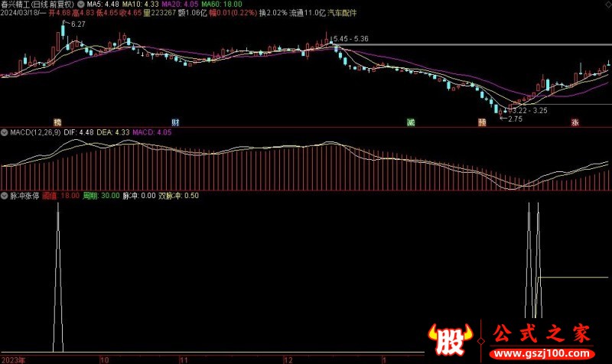The height and width of the screenshot is (364, 612).
Task: Click the settings icon beside 脉冲涨停 indicator
Action: (5, 196)
